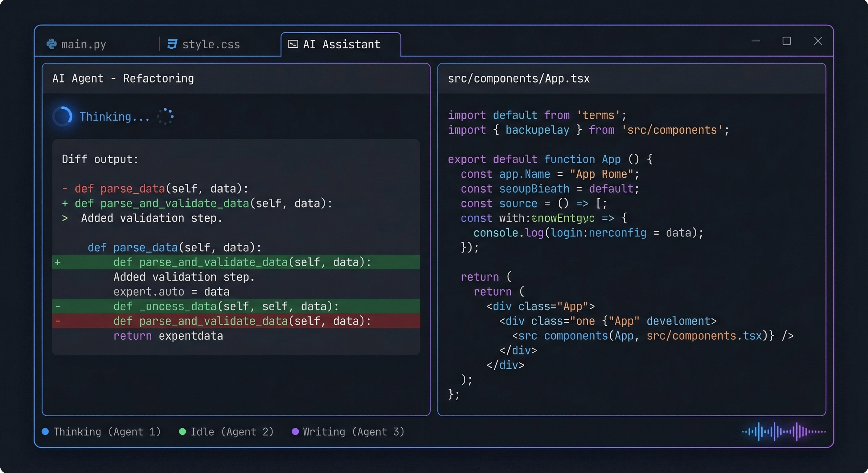
Task: Open the style.css tab
Action: pyautogui.click(x=211, y=44)
